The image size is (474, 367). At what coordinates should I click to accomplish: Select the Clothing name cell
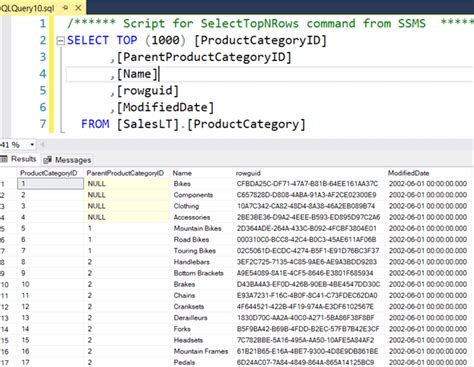pyautogui.click(x=186, y=206)
